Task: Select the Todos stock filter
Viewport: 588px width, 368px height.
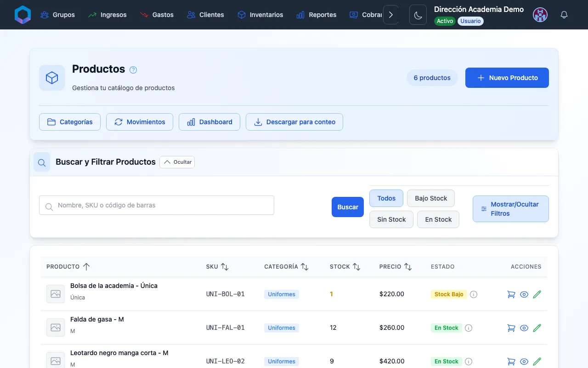Action: 386,198
